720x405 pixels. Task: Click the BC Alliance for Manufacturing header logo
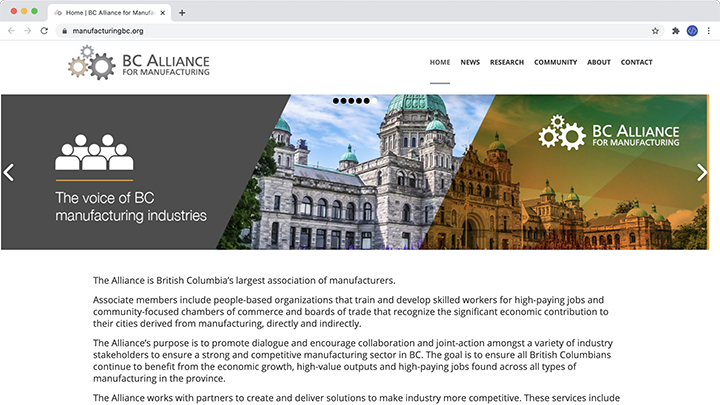pos(138,62)
